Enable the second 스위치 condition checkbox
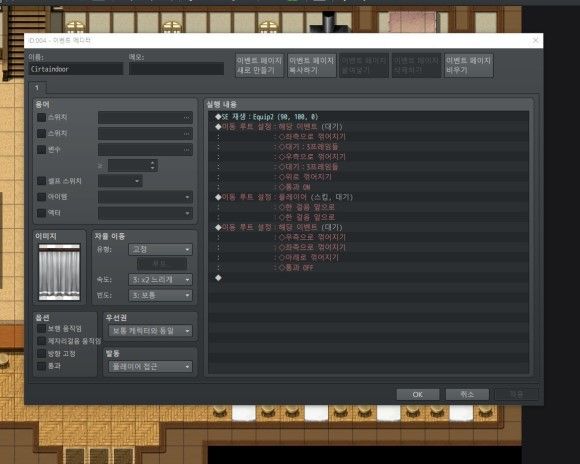The width and height of the screenshot is (580, 464). tap(41, 133)
